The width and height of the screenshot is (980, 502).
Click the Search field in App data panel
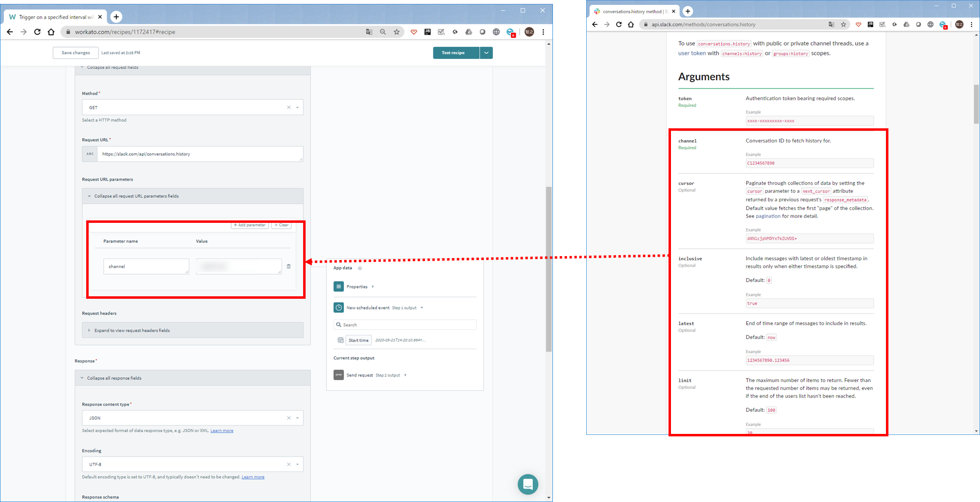tap(405, 325)
